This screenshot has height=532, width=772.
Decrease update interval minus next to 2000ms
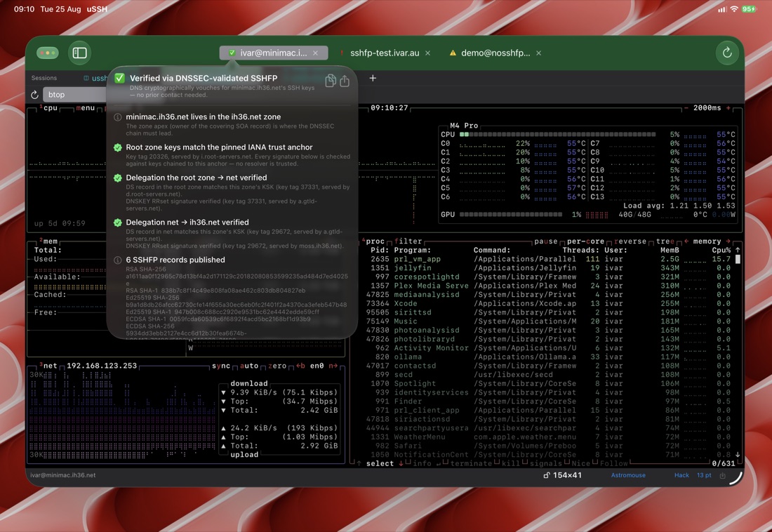686,108
